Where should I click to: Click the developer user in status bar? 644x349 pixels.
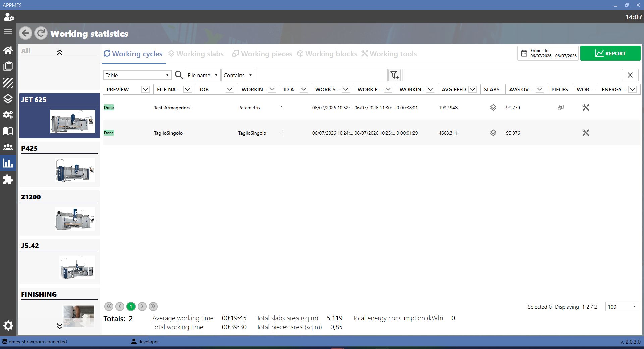(x=145, y=342)
